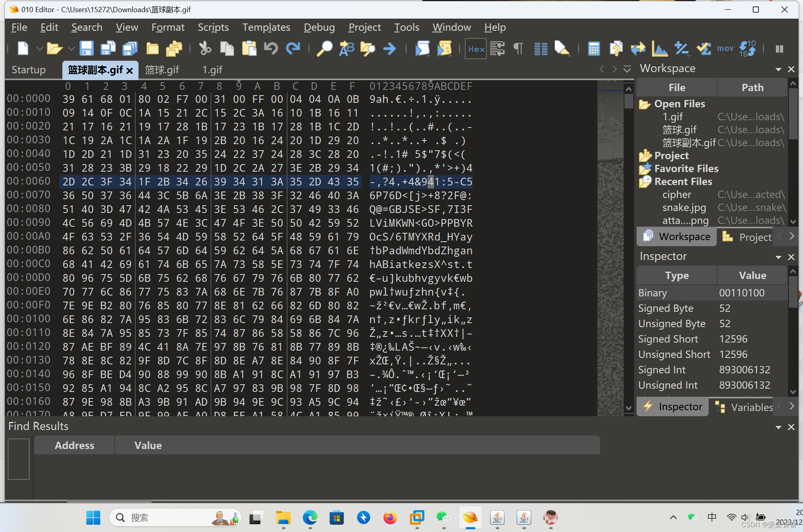Open the Templates menu
803x532 pixels.
266,27
